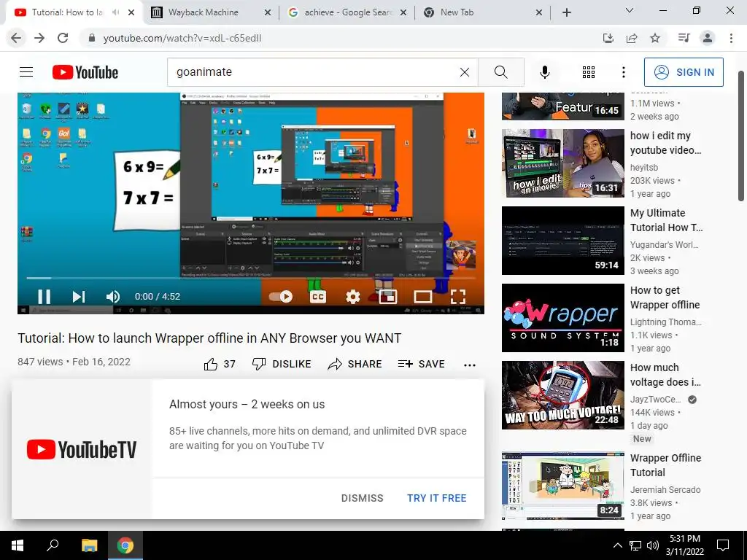Open media controls icon in Chrome toolbar
The image size is (747, 560).
(684, 38)
